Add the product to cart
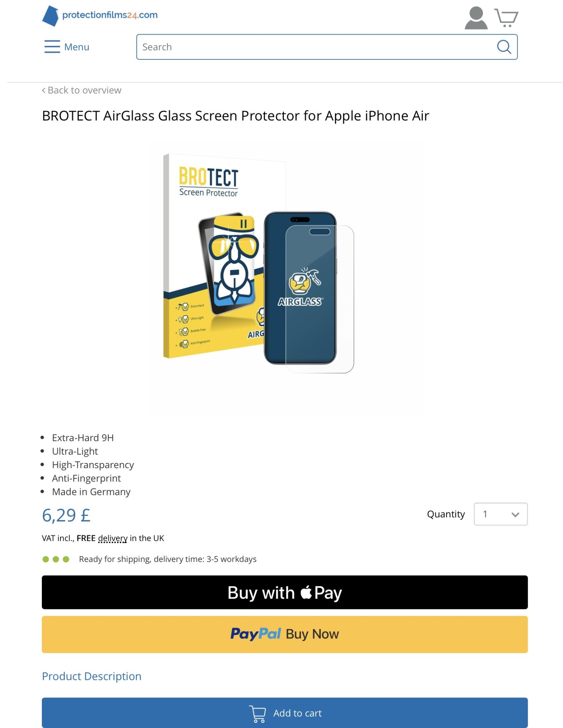Image resolution: width=563 pixels, height=728 pixels. 285,713
